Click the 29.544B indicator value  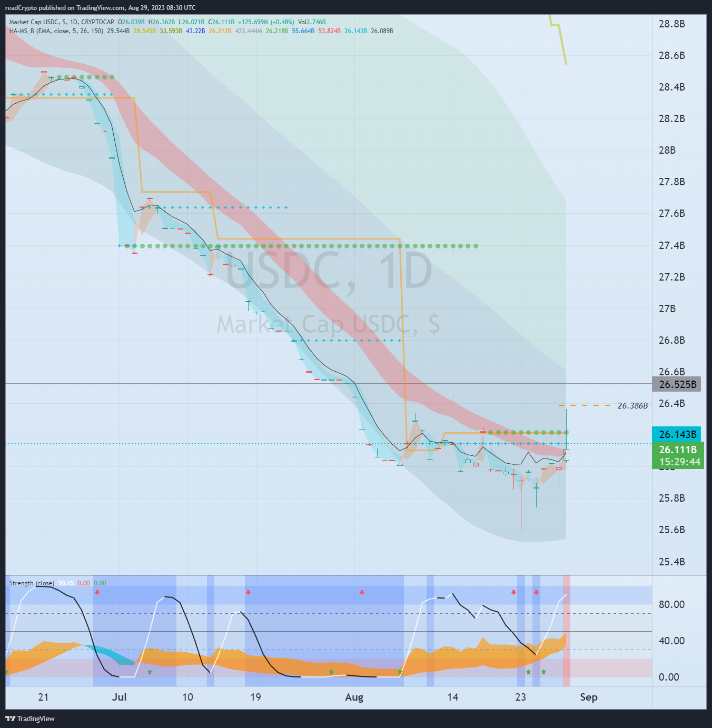[x=118, y=31]
